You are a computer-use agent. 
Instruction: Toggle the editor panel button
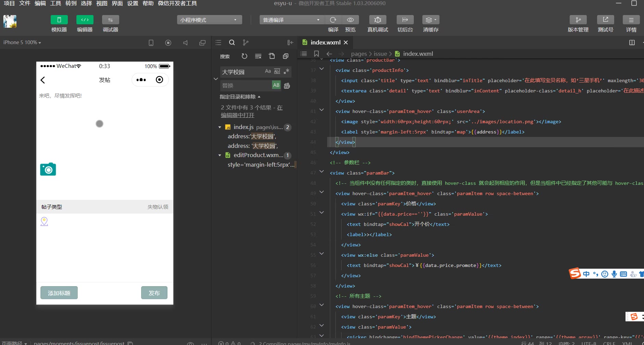tap(85, 20)
